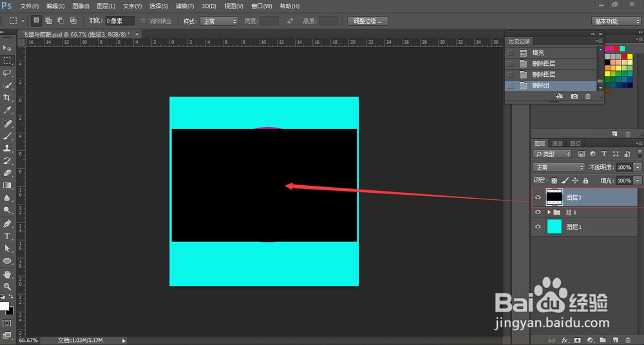Toggle lock transparent pixels
644x345 pixels.
tap(554, 181)
